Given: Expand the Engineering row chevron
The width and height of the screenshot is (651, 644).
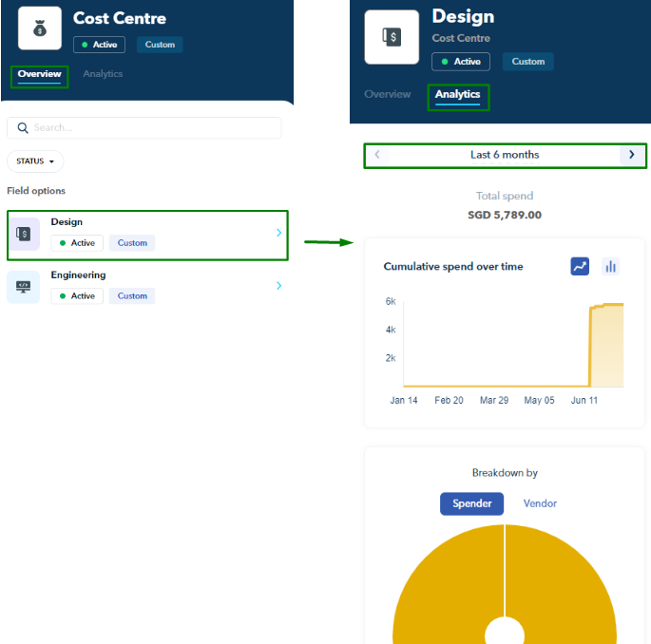Looking at the screenshot, I should (x=278, y=285).
